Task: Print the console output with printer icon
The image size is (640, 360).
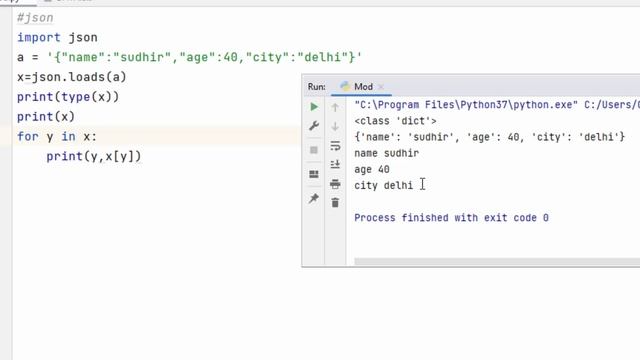Action: [335, 184]
